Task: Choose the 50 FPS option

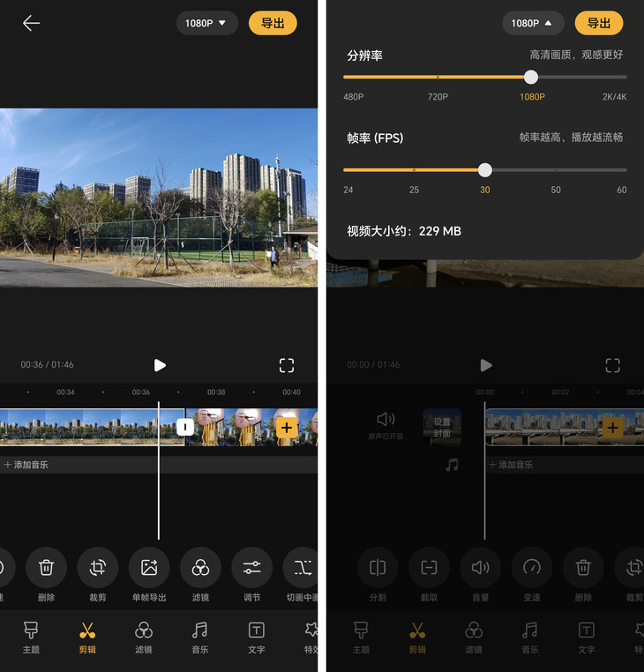Action: click(556, 190)
